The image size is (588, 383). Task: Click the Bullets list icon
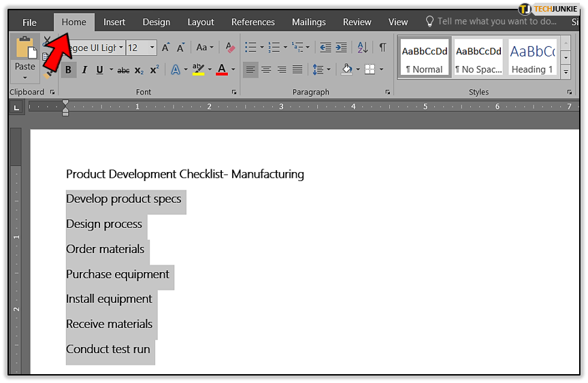(250, 47)
